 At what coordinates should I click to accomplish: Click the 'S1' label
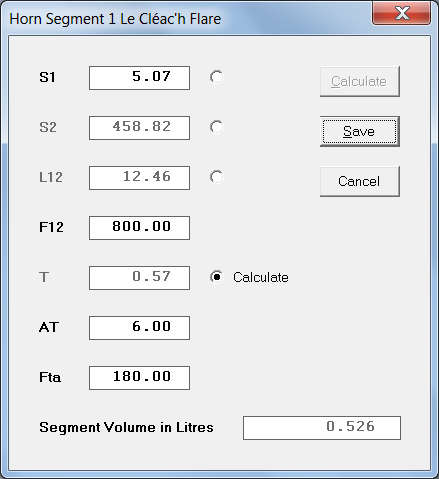pos(47,77)
